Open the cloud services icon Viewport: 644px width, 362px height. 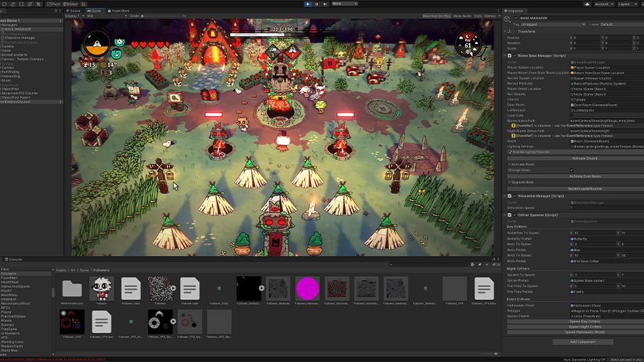click(x=587, y=4)
